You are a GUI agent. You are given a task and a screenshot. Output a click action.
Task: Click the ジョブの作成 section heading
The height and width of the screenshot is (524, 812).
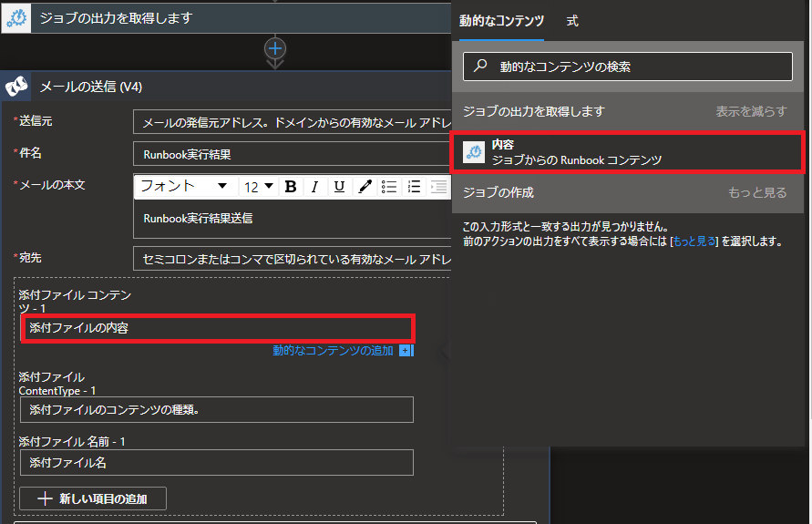(x=498, y=192)
